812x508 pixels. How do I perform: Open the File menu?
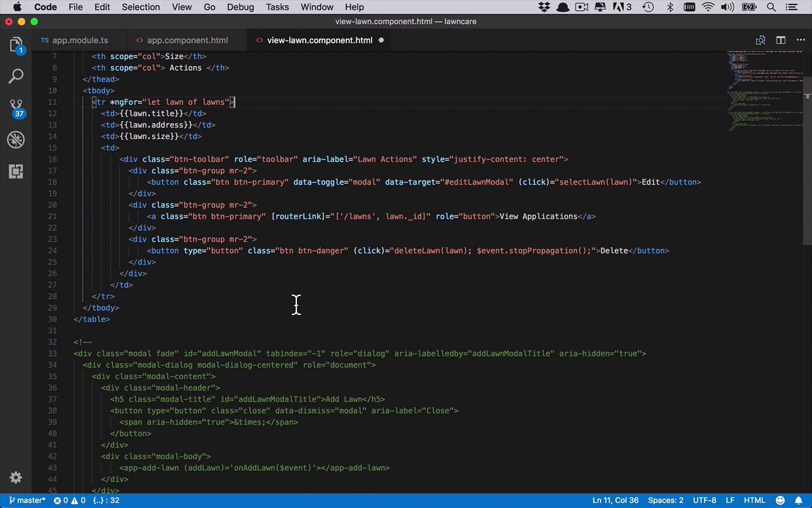(x=75, y=7)
